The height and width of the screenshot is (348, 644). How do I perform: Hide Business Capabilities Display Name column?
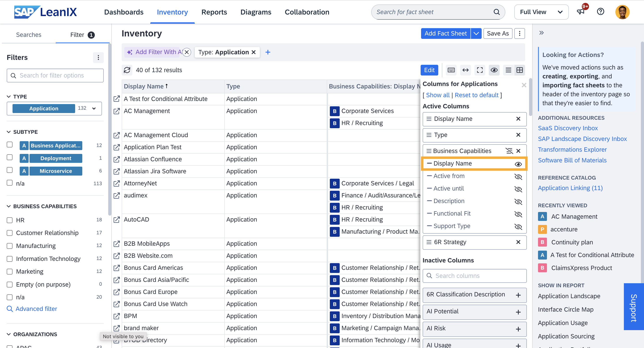point(518,164)
